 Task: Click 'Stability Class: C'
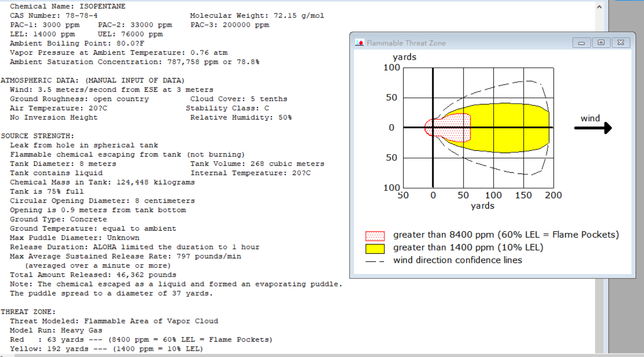(227, 108)
